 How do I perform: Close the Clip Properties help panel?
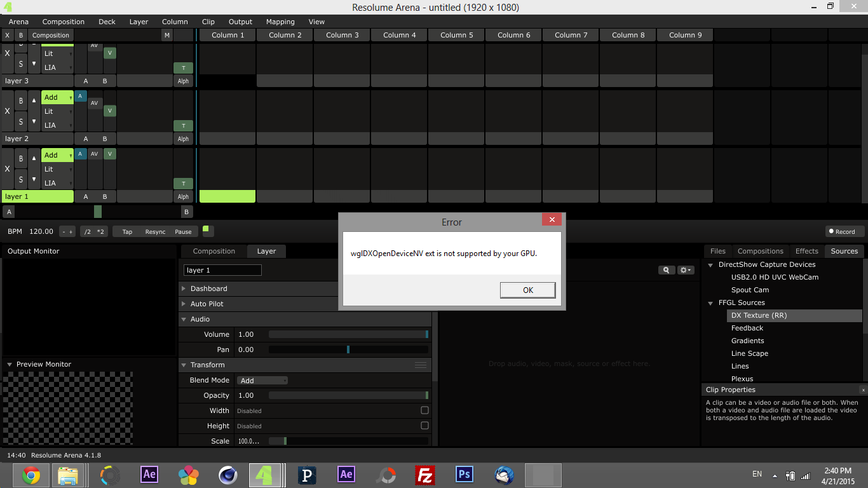(863, 390)
